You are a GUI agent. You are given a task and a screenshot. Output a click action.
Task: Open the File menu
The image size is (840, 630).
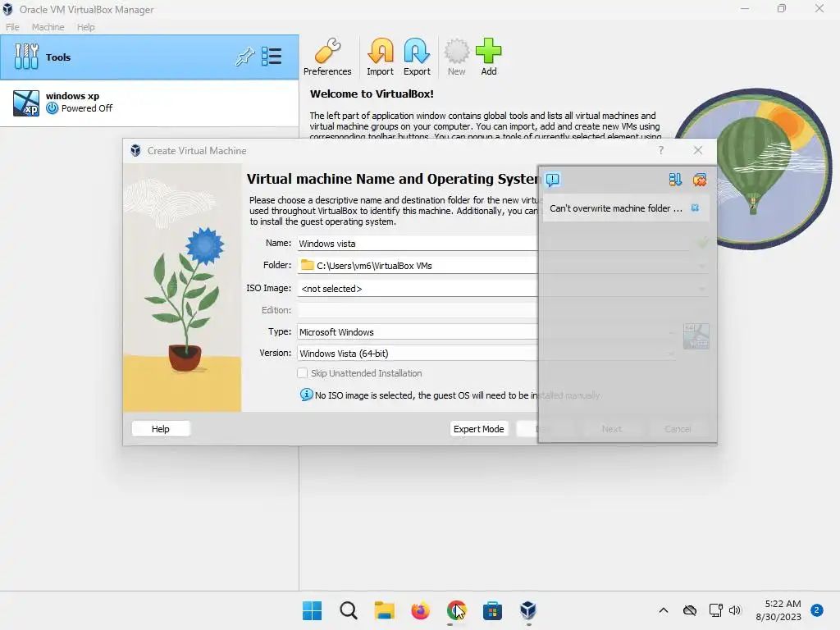[12, 27]
